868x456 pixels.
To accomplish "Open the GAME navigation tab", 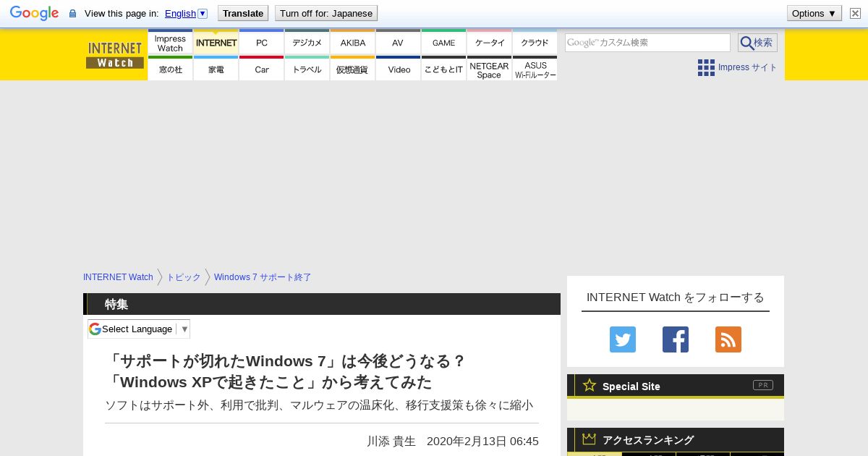I will pos(443,43).
